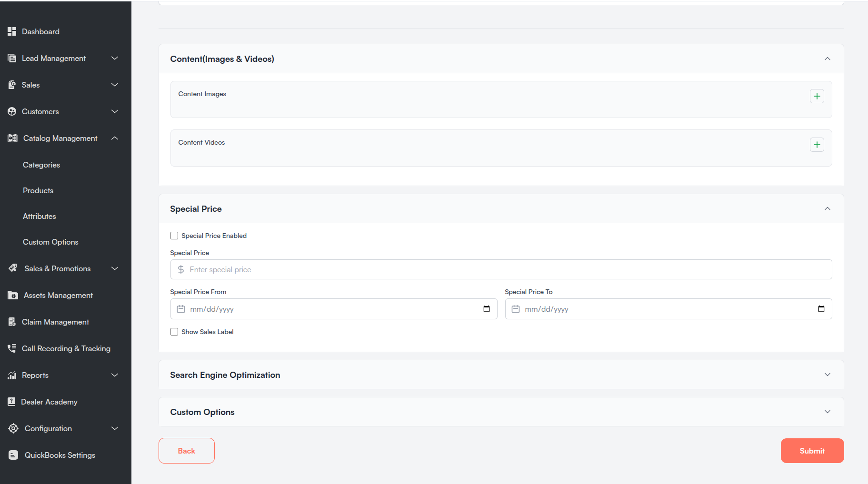
Task: Click the Back button
Action: pyautogui.click(x=187, y=451)
